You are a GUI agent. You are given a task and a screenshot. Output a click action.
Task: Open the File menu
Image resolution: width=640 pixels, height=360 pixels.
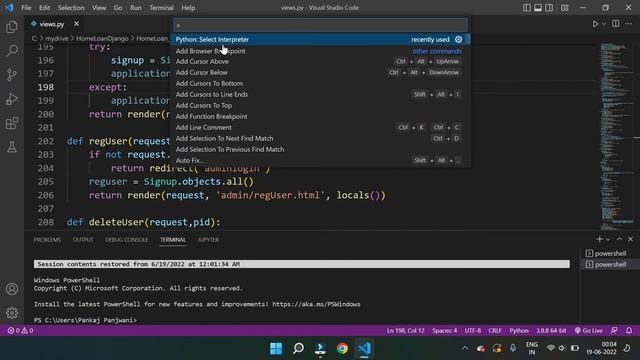point(26,8)
